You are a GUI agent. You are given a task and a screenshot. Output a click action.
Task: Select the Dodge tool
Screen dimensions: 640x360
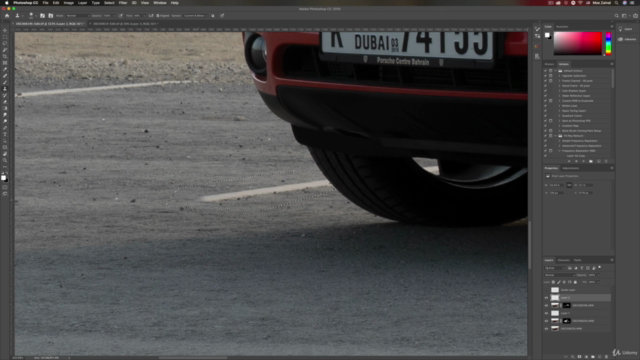point(5,121)
